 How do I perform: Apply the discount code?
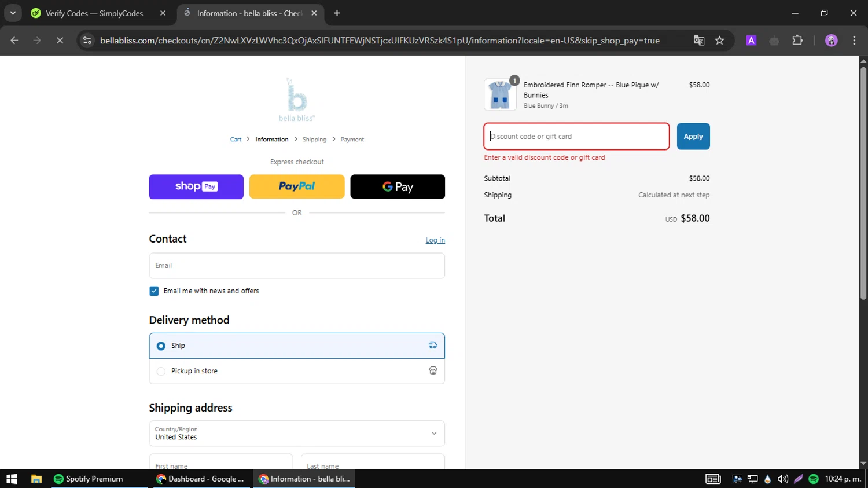pyautogui.click(x=693, y=137)
